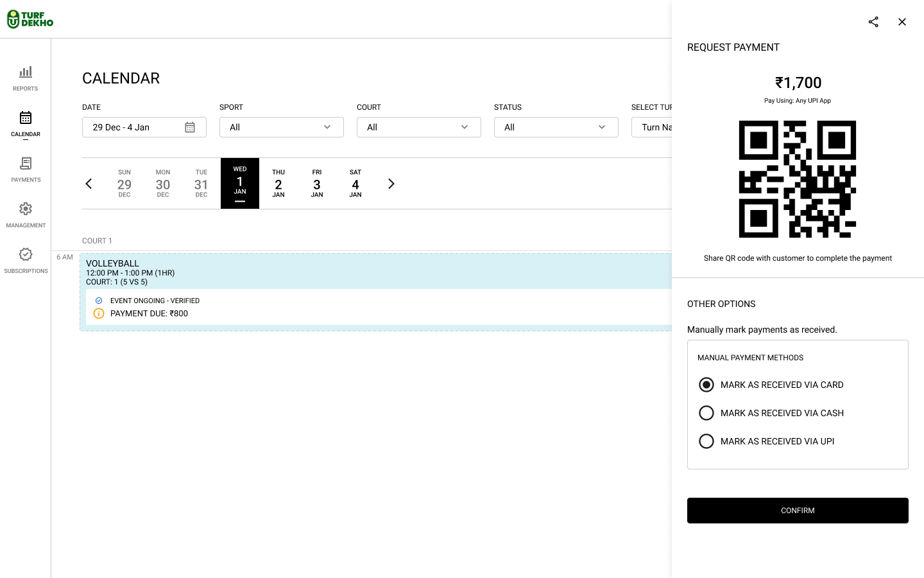This screenshot has width=924, height=578.
Task: Go to previous week arrow
Action: click(89, 184)
